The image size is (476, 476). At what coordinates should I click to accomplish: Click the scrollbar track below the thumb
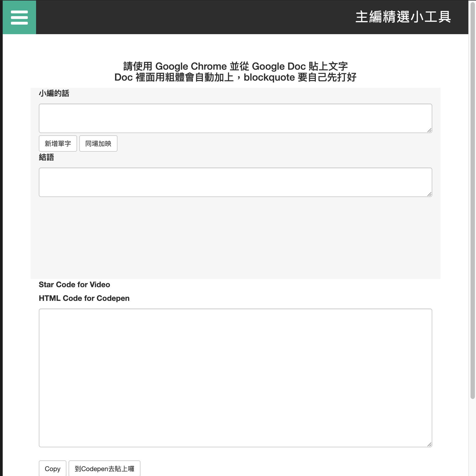472,437
